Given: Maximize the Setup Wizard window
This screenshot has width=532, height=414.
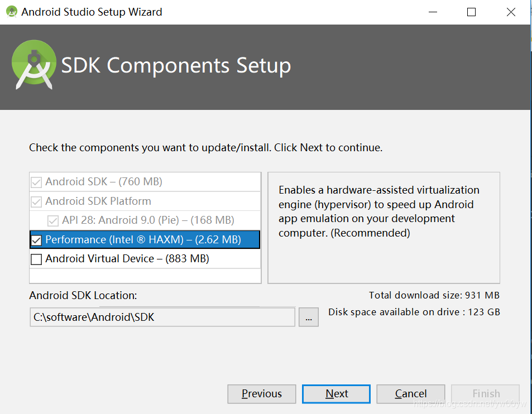Looking at the screenshot, I should (471, 12).
